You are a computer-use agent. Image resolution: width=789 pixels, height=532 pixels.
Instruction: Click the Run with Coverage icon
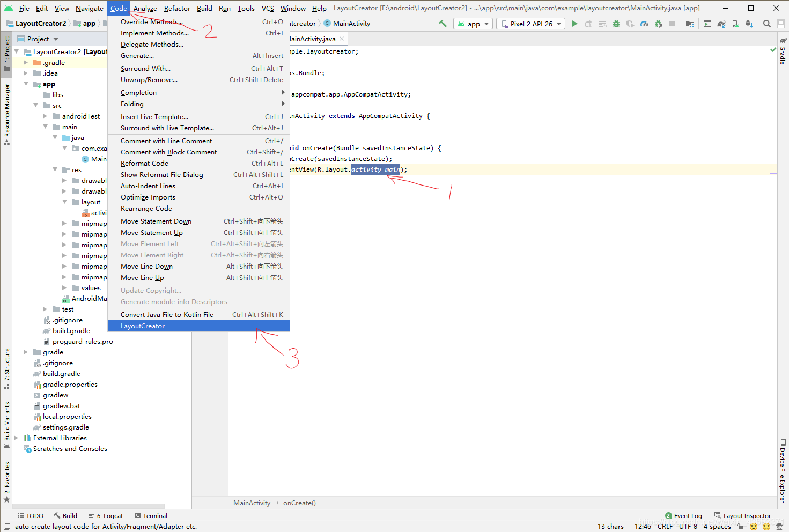[630, 24]
